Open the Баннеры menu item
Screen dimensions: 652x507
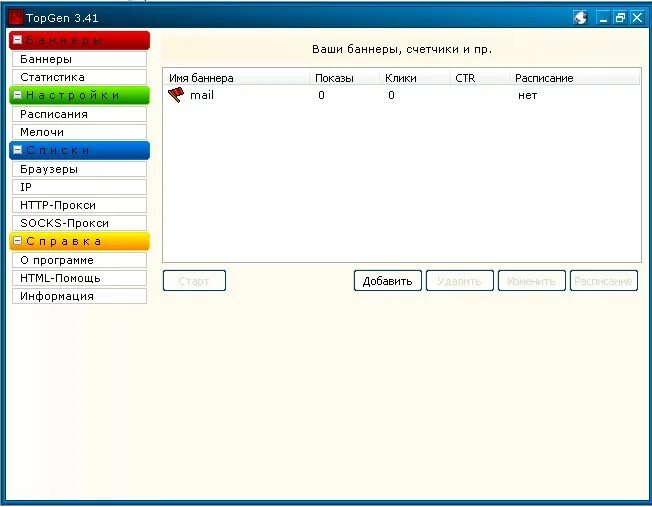coord(79,59)
